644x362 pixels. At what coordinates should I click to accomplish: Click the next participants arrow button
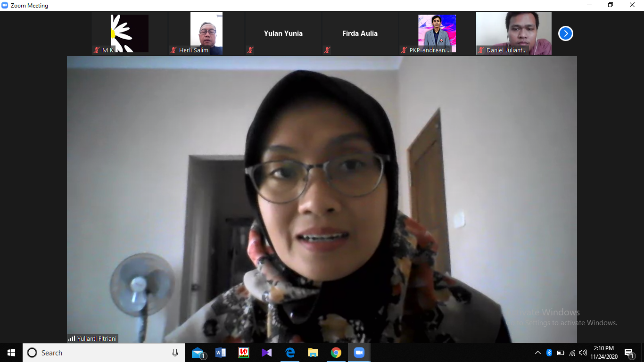(565, 33)
